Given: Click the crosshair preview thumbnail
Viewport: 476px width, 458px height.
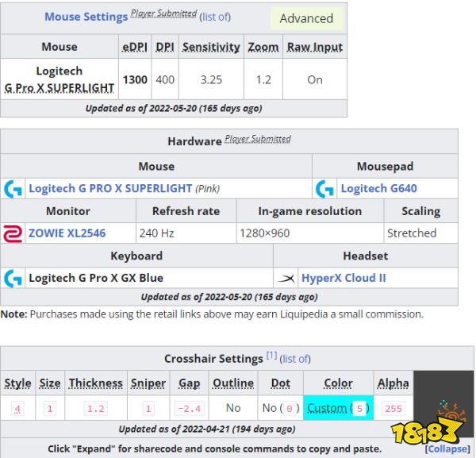Looking at the screenshot, I should [x=443, y=404].
